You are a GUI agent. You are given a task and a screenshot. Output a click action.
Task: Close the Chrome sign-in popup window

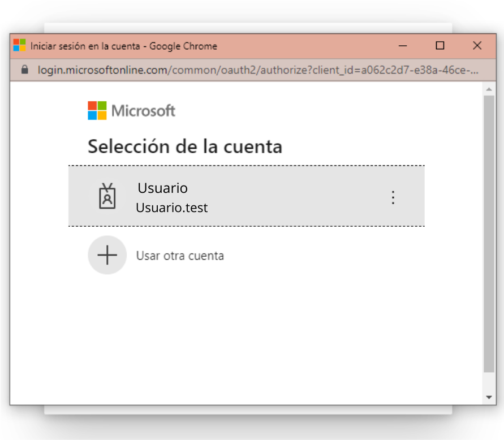tap(477, 46)
